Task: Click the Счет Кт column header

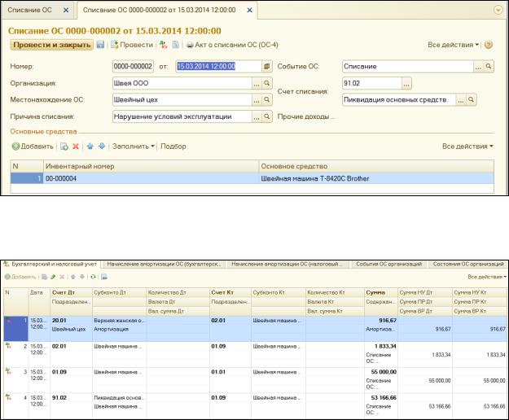Action: click(x=230, y=292)
